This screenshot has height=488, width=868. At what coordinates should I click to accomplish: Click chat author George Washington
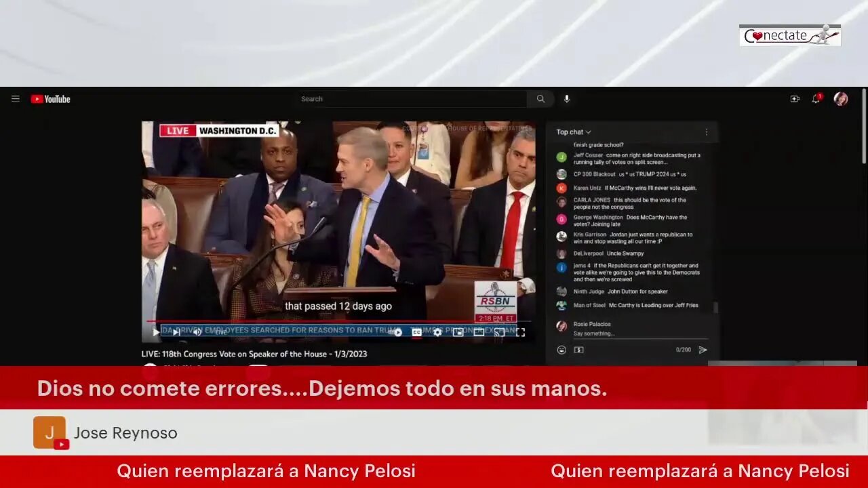point(597,217)
